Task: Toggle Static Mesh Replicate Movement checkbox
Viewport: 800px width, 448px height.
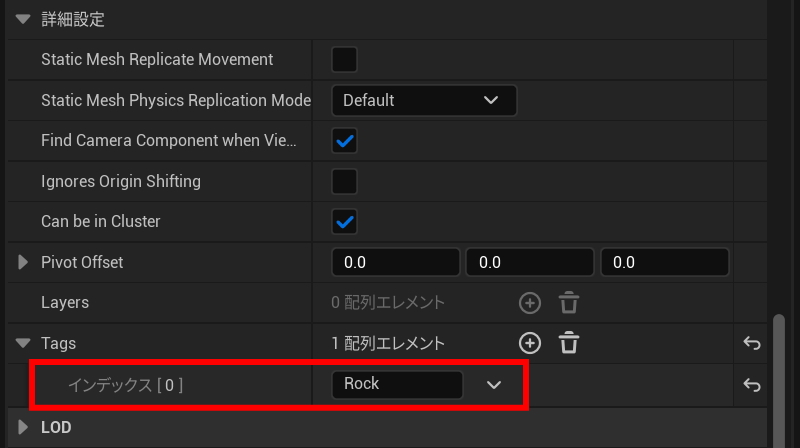Action: coord(344,59)
